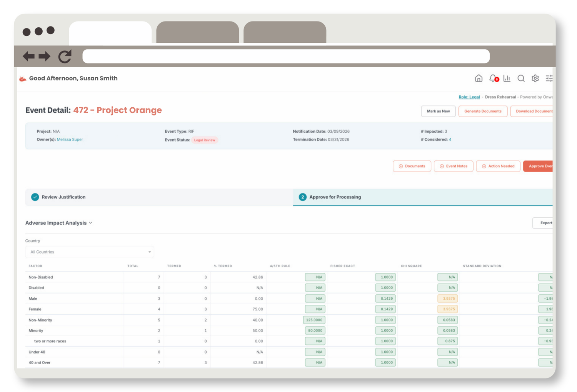Click the Role: Legal link
This screenshot has height=392, width=577.
click(469, 97)
